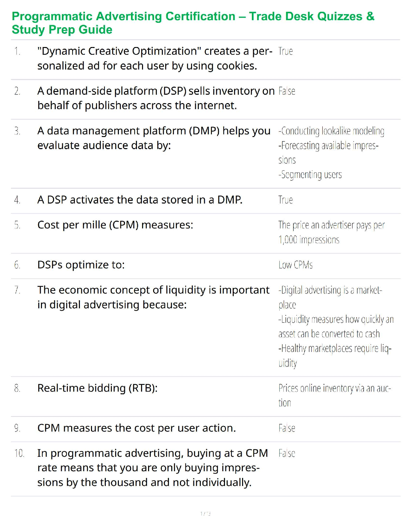Click the "False" answer beside the DSP question
Viewport: 411px width, 532px height.
click(287, 91)
